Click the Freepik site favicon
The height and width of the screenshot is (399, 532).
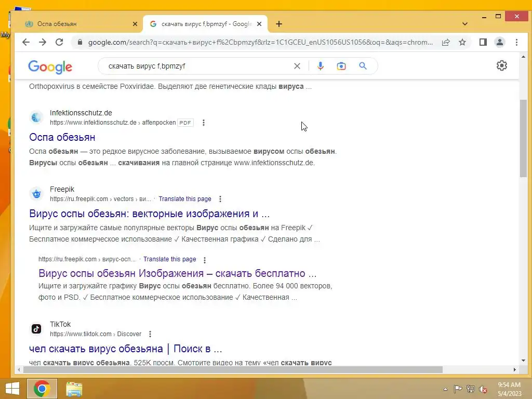coord(36,194)
